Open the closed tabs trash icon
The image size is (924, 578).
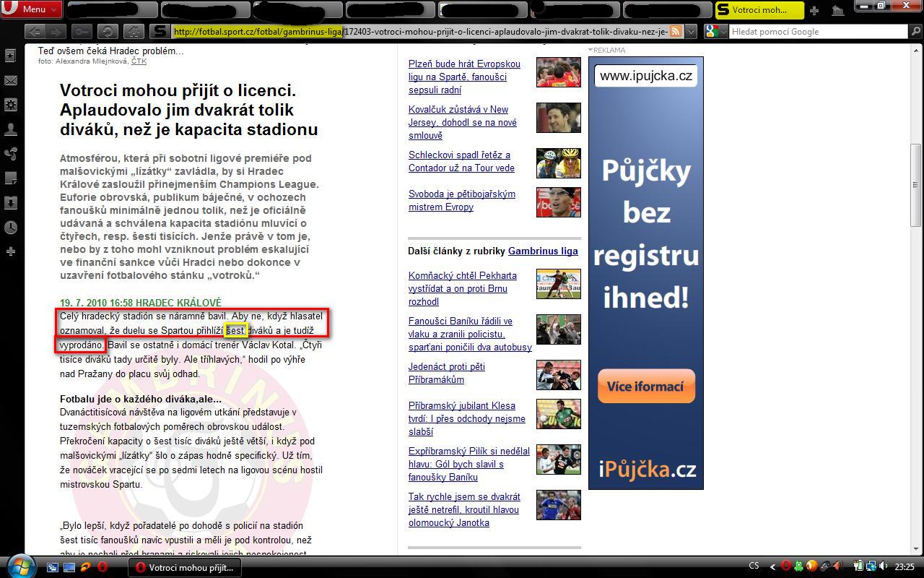[837, 10]
